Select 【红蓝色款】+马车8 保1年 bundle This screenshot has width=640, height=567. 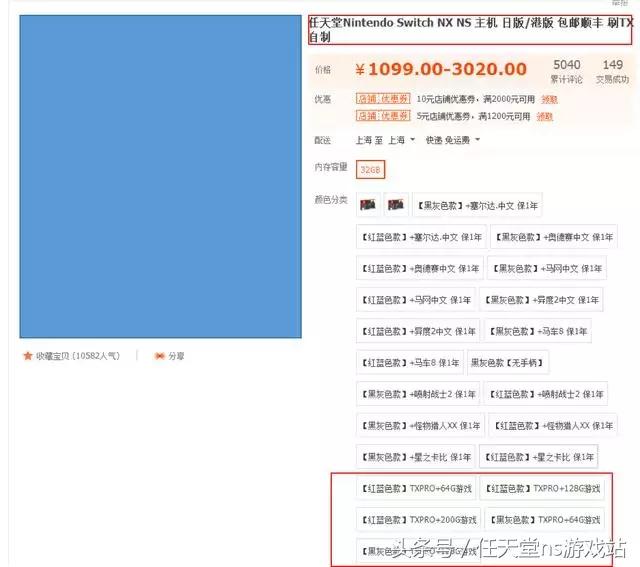410,362
